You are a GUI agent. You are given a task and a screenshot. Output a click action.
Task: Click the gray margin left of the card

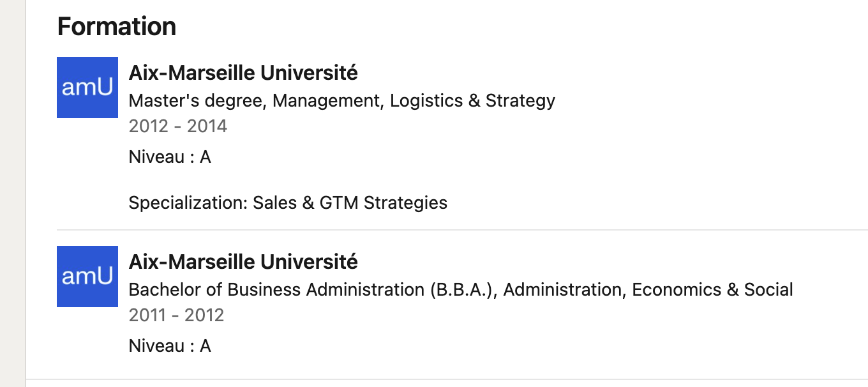pos(12,193)
